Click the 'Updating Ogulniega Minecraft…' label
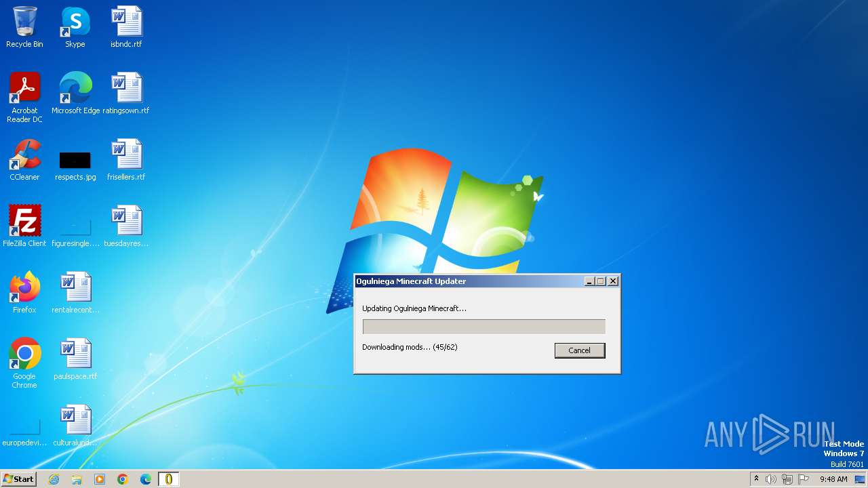868x488 pixels. pos(414,308)
